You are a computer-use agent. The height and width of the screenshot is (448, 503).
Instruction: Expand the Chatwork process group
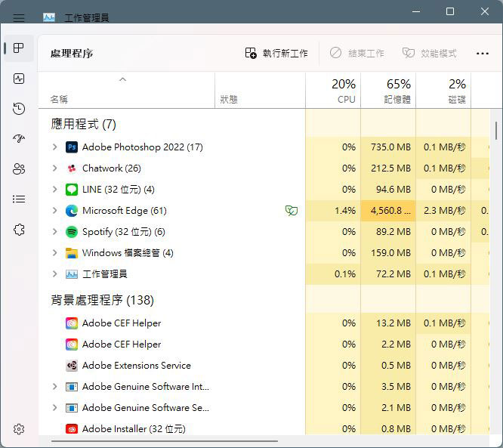point(54,168)
